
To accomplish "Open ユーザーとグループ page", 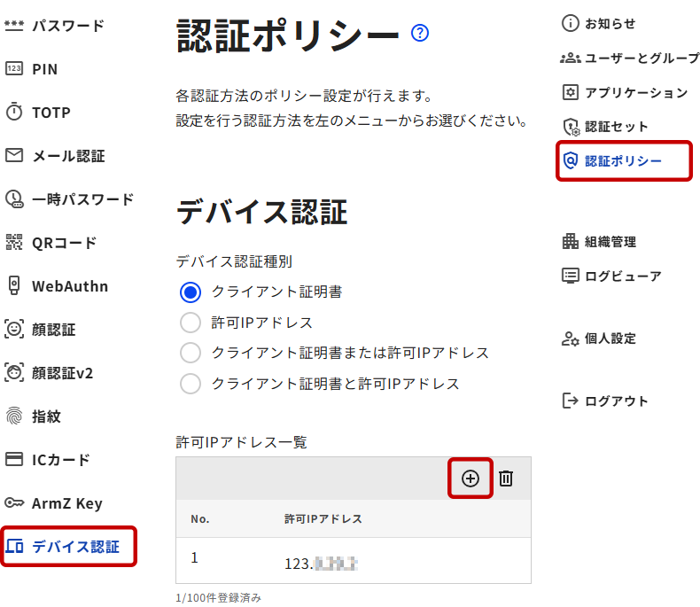I will pos(642,58).
